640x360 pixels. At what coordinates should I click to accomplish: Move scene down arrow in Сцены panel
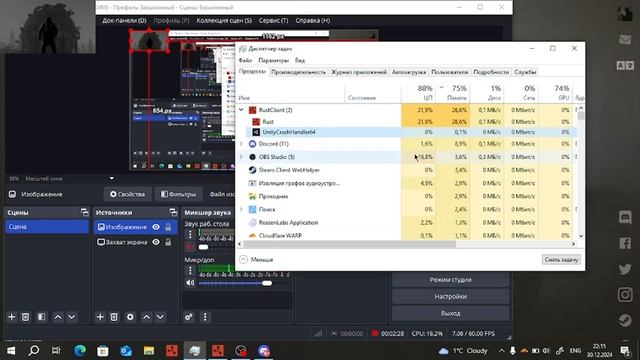71,317
